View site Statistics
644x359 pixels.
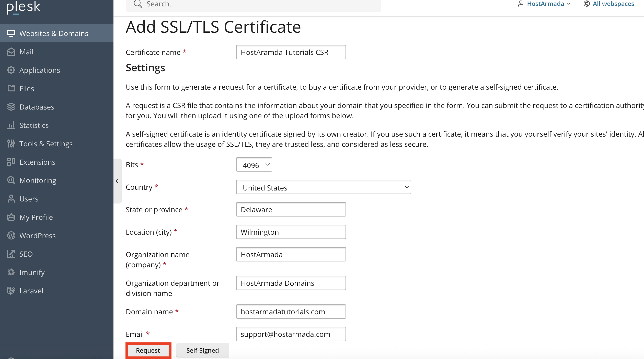(x=34, y=125)
